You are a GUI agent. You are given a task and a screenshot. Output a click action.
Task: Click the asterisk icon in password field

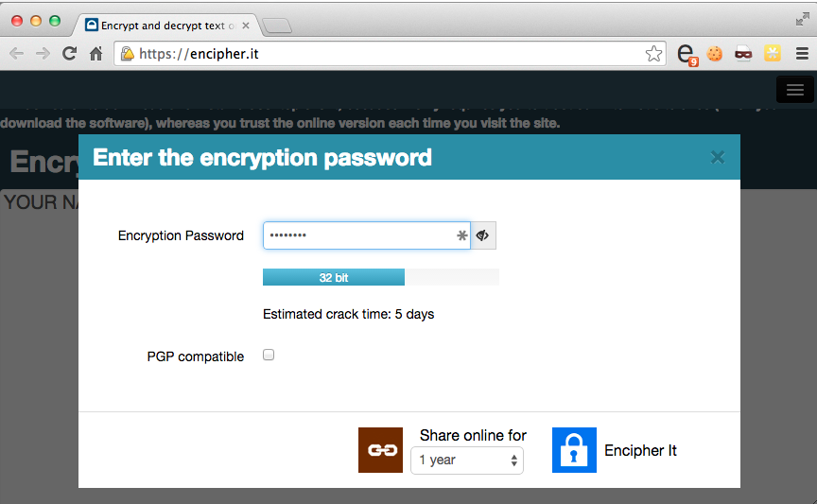[462, 235]
